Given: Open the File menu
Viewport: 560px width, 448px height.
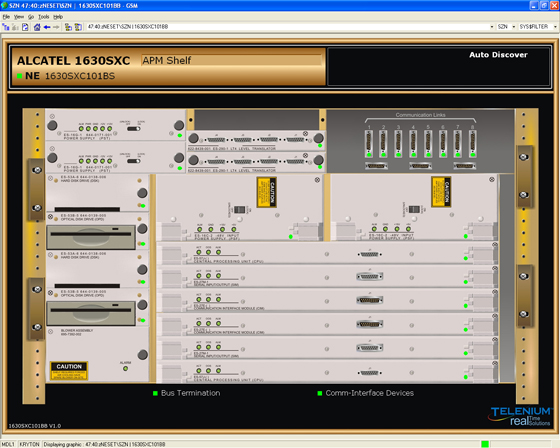Looking at the screenshot, I should pos(6,17).
